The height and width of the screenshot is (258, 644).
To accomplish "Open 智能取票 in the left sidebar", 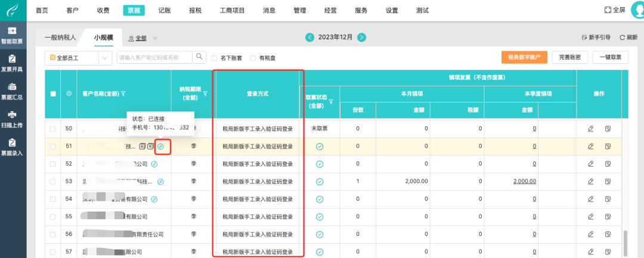I will (12, 36).
